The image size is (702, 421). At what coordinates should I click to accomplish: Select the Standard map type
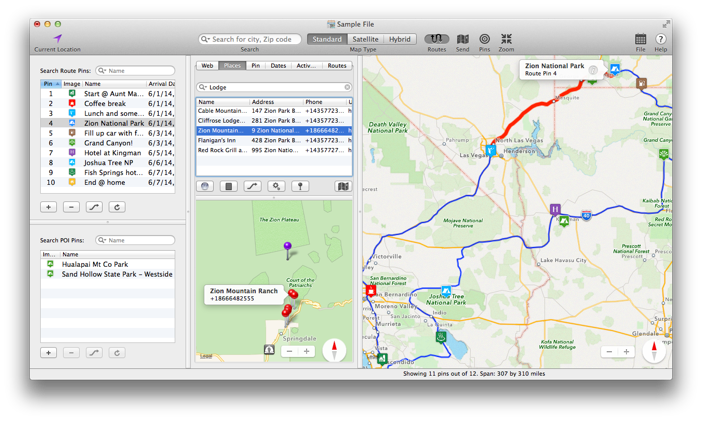327,39
